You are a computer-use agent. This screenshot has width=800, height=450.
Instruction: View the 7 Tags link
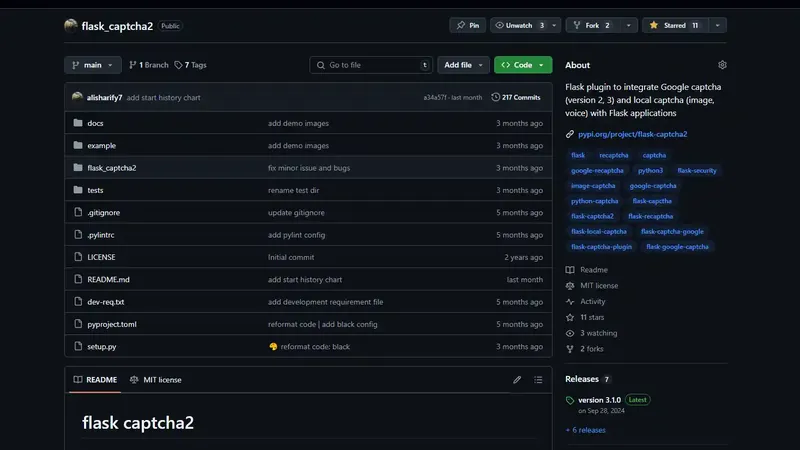click(190, 65)
